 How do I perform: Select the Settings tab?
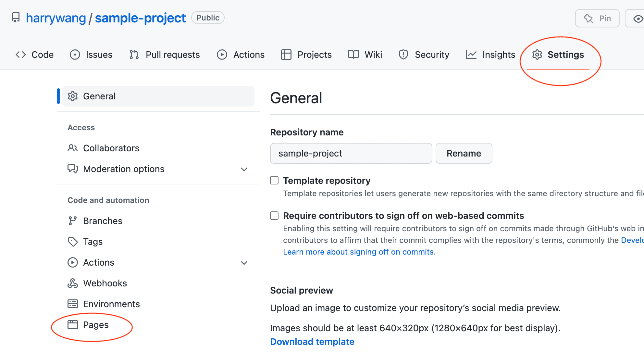click(x=558, y=55)
